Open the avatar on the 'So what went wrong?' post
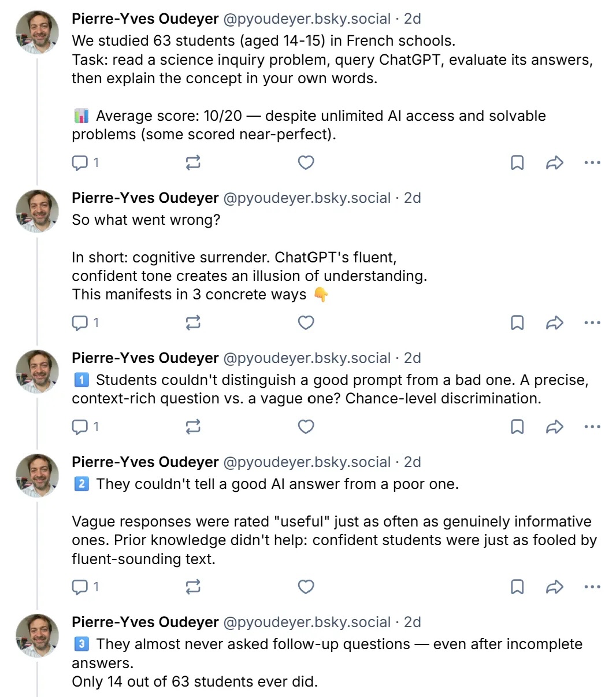This screenshot has height=697, width=616. point(37,211)
